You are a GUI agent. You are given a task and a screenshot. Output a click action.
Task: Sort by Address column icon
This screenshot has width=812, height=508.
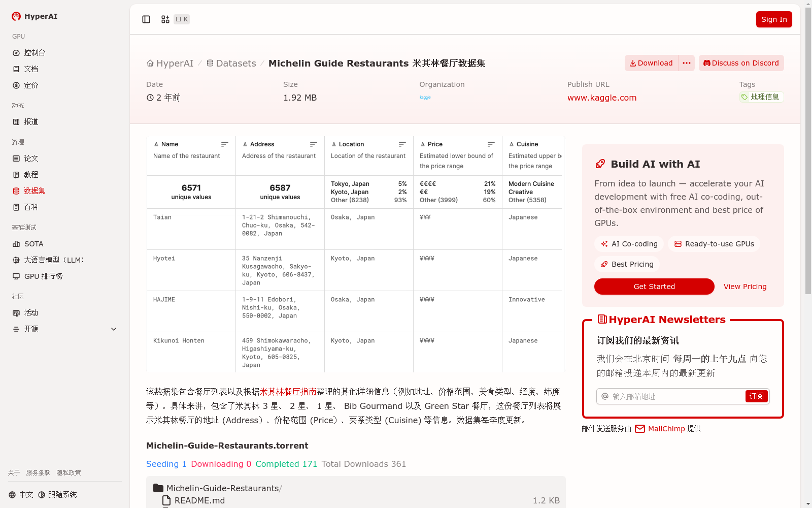tap(314, 144)
